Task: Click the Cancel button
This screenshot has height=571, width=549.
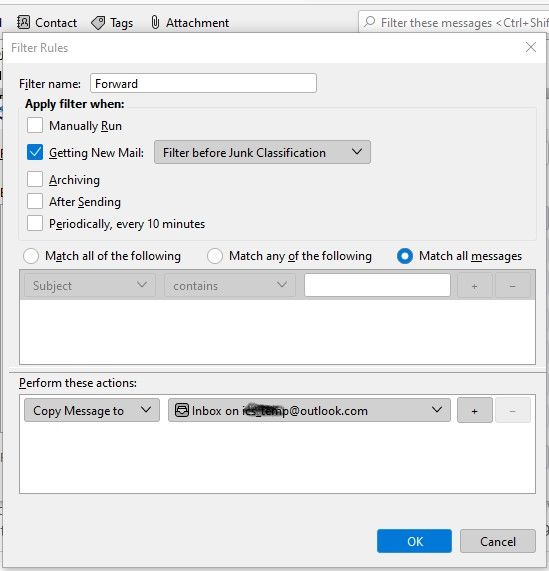Action: 498,541
